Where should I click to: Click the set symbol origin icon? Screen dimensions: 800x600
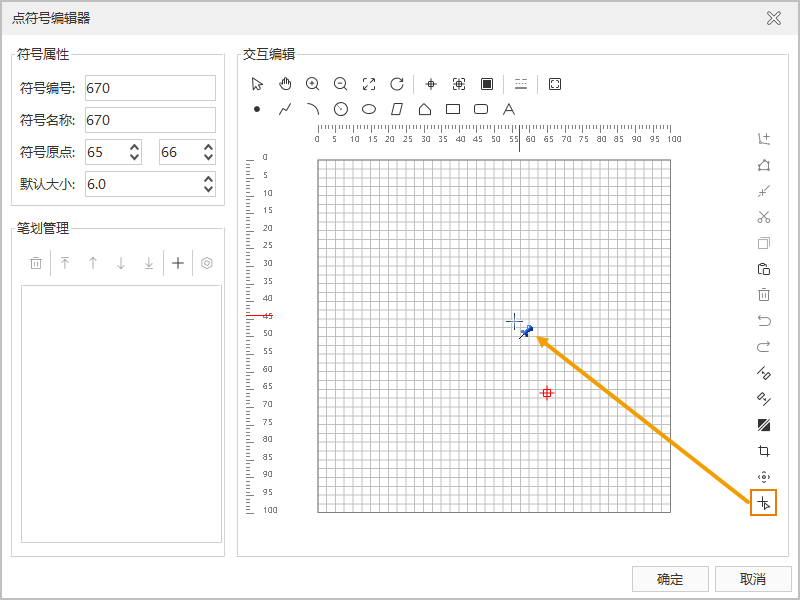[764, 503]
